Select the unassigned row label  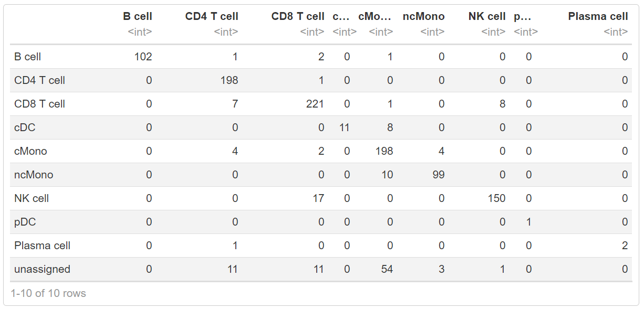(x=42, y=269)
